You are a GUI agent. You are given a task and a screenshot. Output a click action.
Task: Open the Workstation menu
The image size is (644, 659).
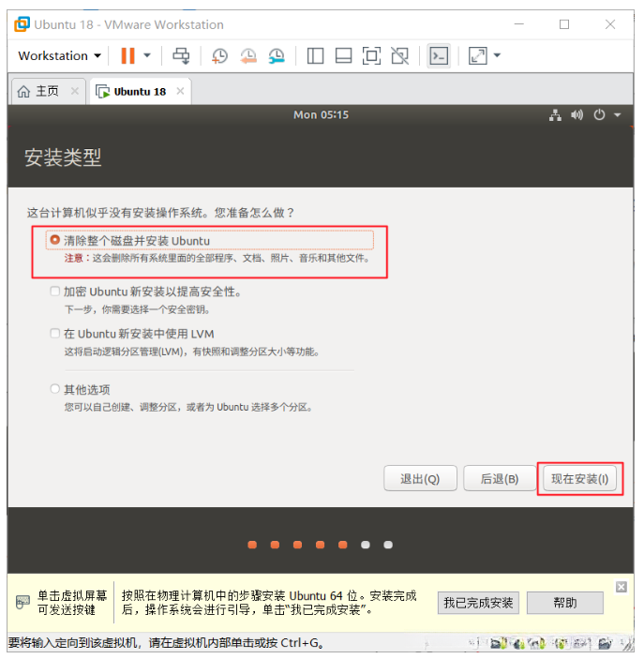[x=59, y=55]
